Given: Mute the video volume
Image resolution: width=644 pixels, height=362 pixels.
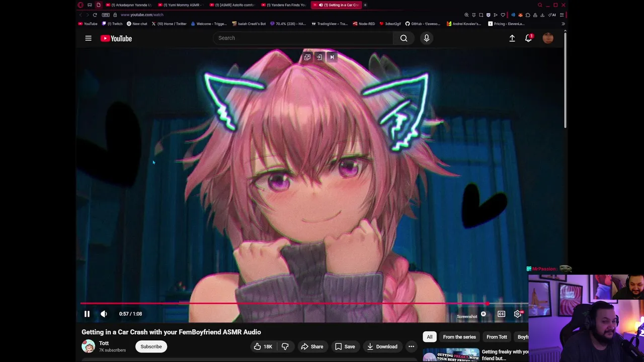Looking at the screenshot, I should coord(104,314).
